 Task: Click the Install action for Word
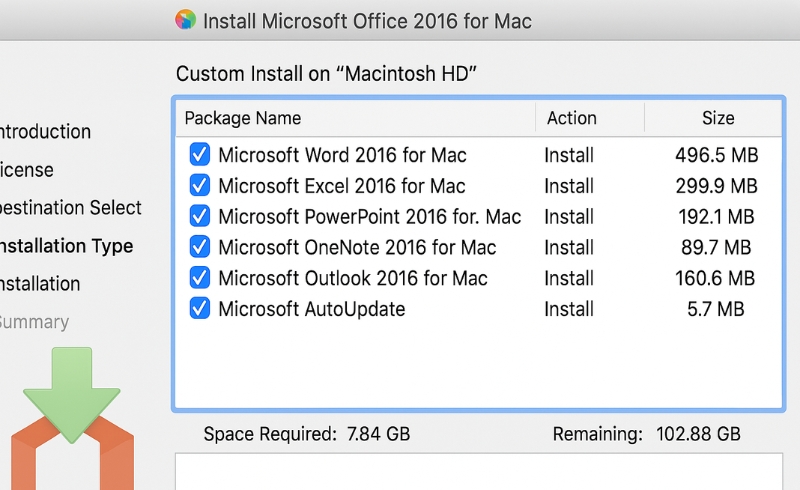click(x=569, y=155)
